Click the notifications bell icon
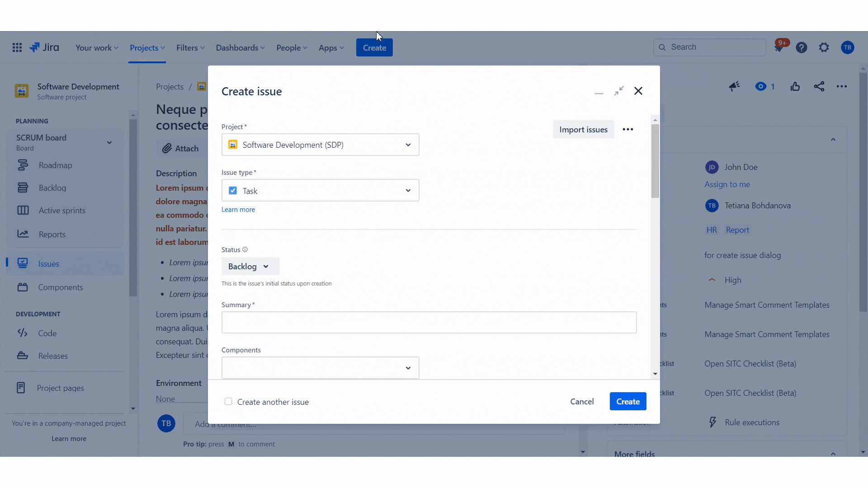The width and height of the screenshot is (868, 488). click(779, 48)
